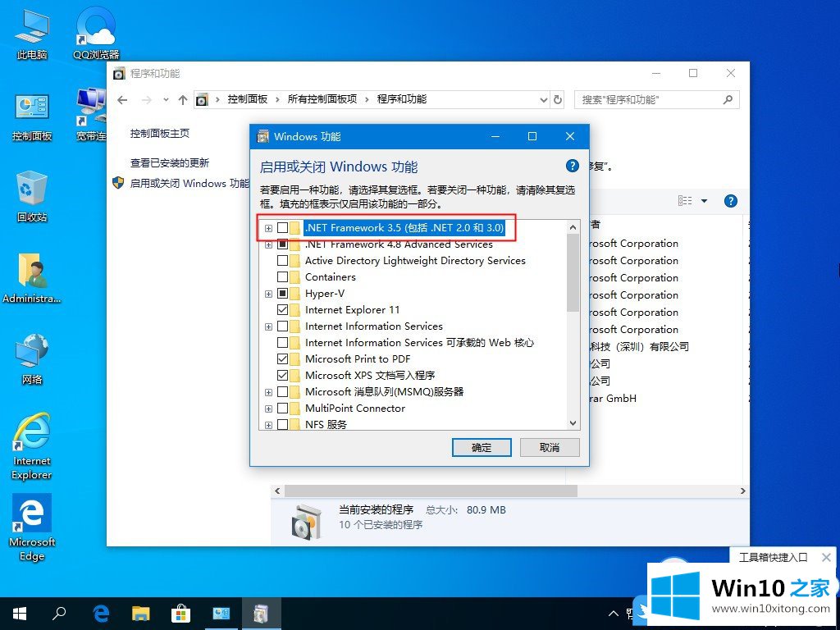Show hidden system tray icons
The width and height of the screenshot is (840, 630).
tap(614, 614)
